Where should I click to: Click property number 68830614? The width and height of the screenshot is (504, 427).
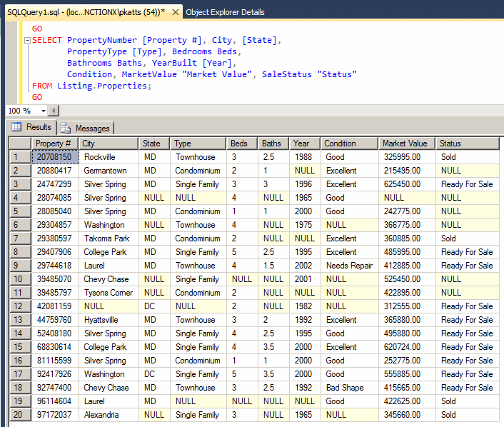point(55,347)
